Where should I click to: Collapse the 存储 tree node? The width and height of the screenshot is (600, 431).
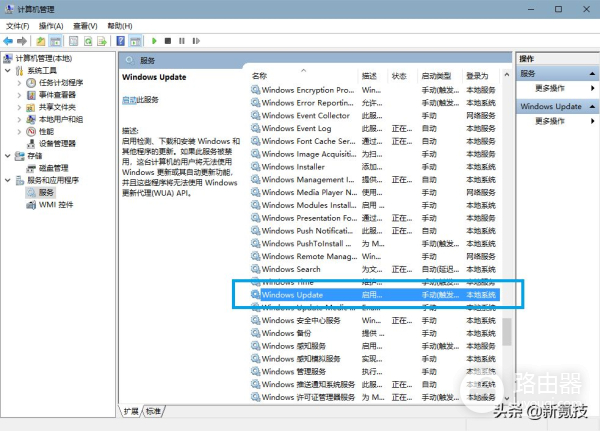(8, 156)
